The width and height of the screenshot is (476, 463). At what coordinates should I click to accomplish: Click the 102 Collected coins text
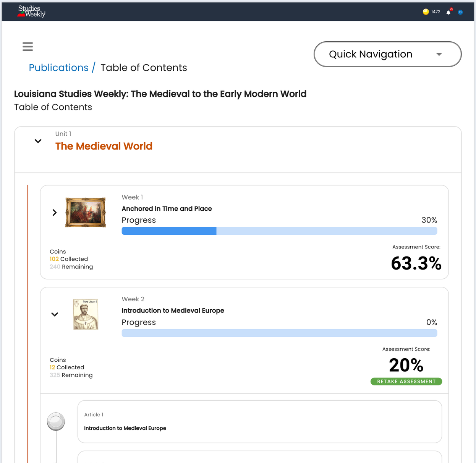coord(69,259)
